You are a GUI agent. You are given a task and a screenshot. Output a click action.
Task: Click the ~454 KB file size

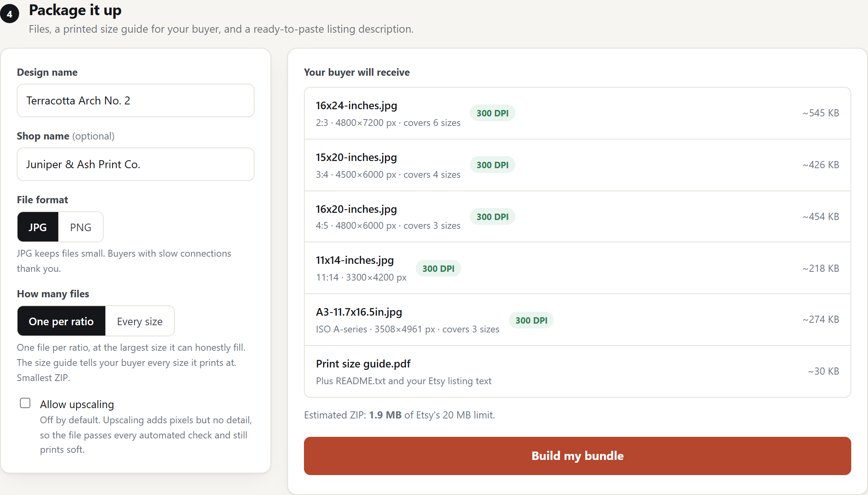[821, 217]
